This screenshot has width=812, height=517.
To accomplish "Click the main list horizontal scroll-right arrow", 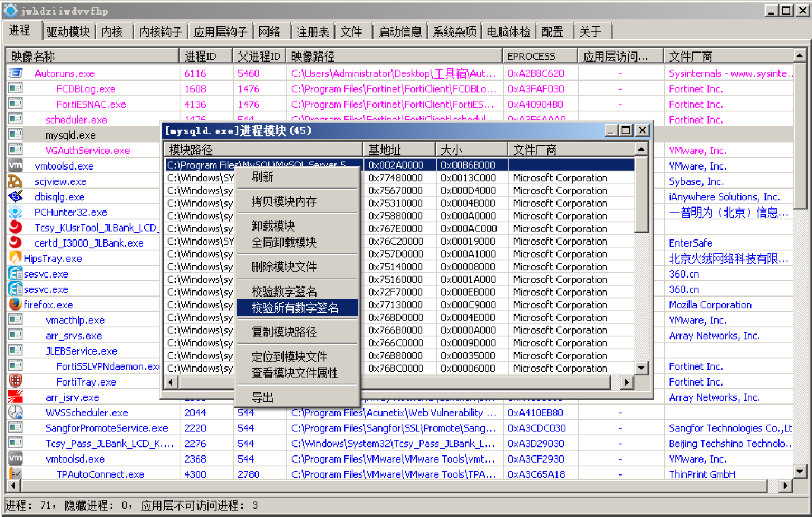I will click(x=786, y=486).
